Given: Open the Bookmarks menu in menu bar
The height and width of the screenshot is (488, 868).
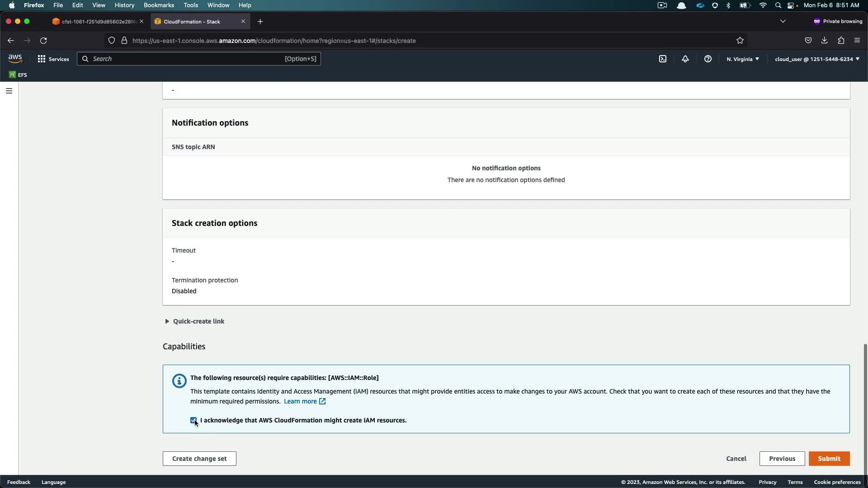Looking at the screenshot, I should coord(159,5).
